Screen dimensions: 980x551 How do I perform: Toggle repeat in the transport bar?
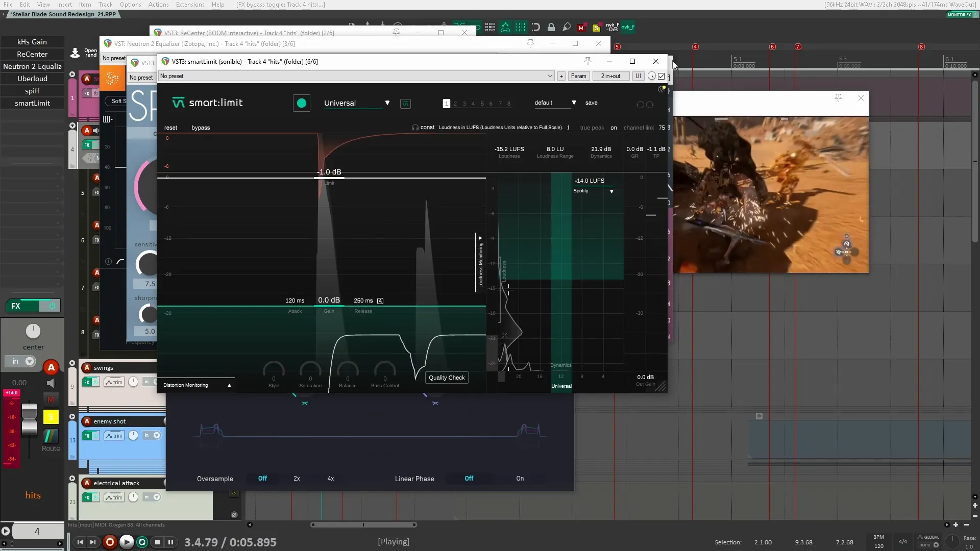coord(141,542)
